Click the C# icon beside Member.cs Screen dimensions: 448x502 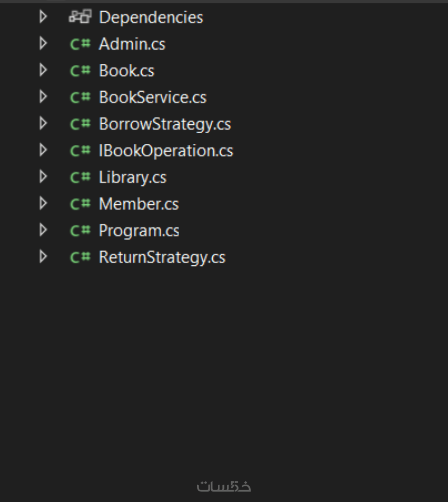point(80,204)
